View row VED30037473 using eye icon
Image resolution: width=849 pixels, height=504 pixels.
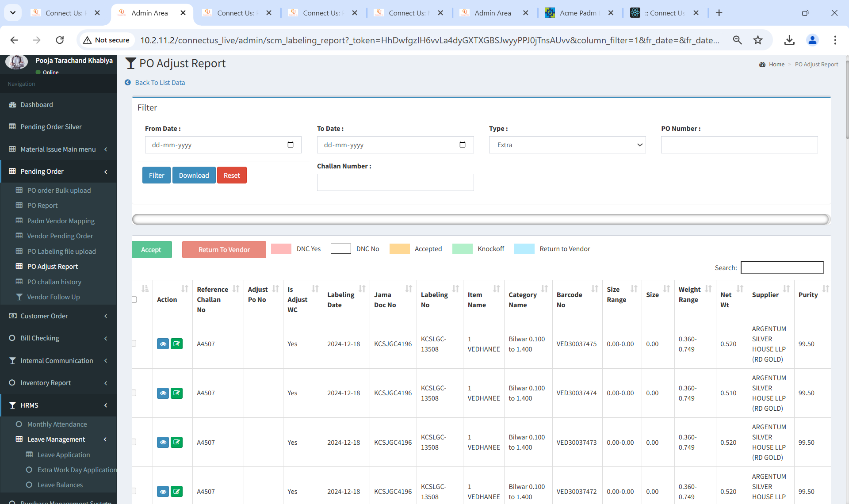click(163, 442)
